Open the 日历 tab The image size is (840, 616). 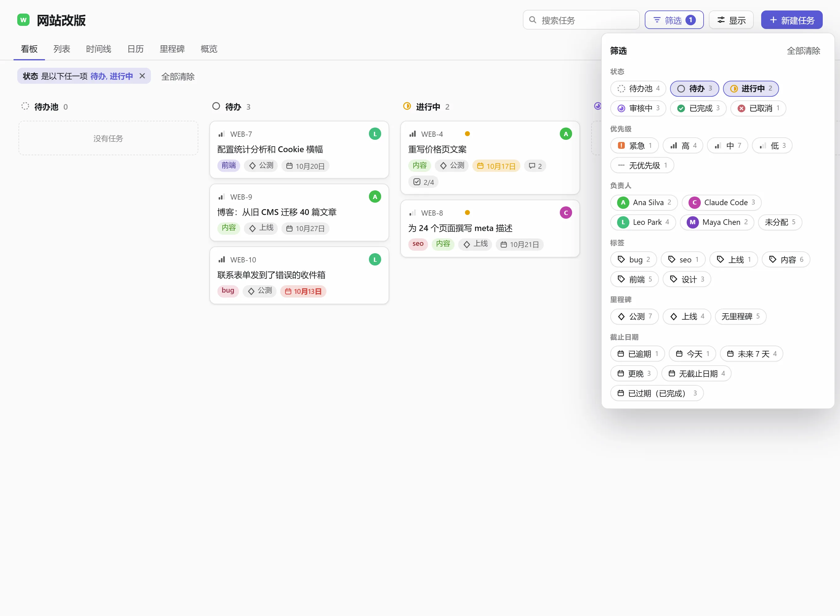(135, 49)
